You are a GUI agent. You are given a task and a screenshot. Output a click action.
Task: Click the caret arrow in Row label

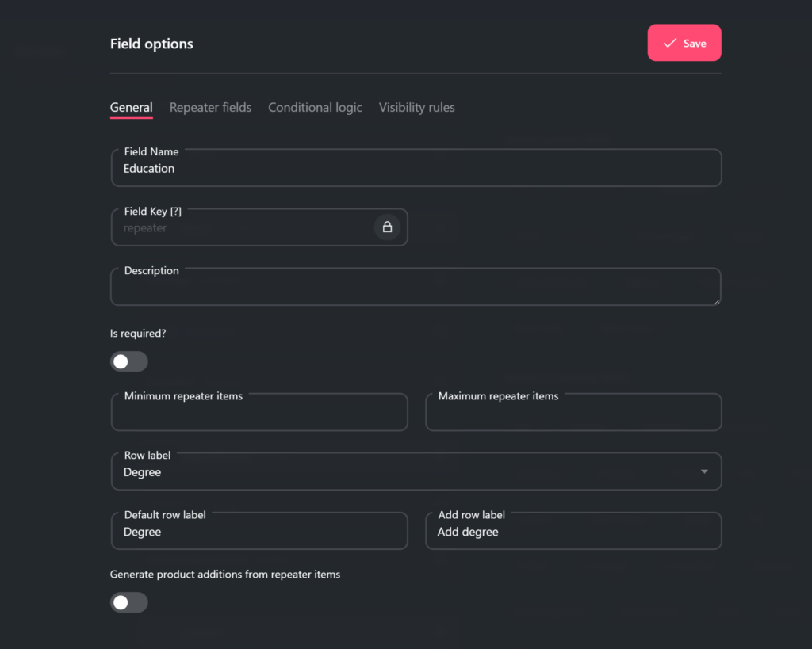(x=704, y=472)
